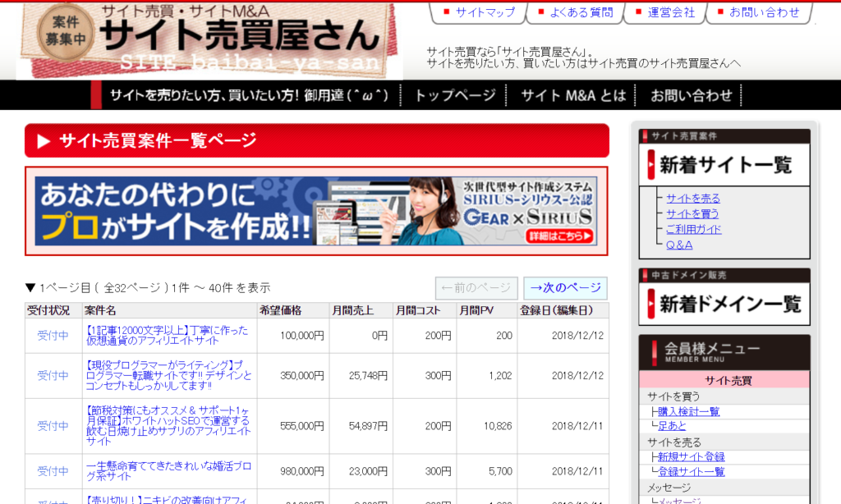Open the お問い合わせ link in the top tabs
Screen dimensions: 841x504
[764, 12]
